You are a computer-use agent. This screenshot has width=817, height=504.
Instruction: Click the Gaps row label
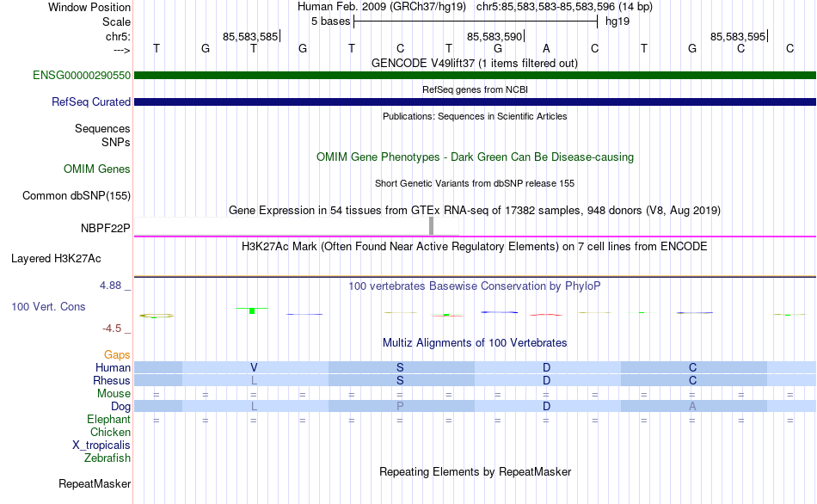click(x=117, y=355)
